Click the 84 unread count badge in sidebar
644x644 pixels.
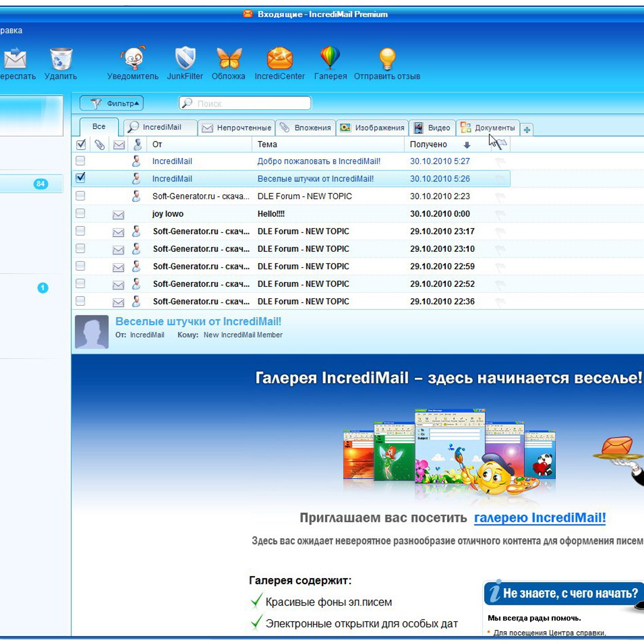click(x=41, y=184)
